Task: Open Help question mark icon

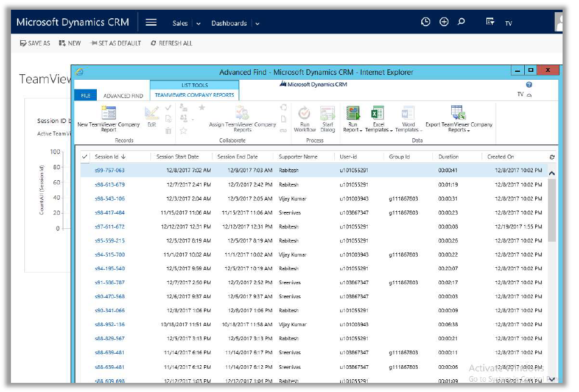Action: (528, 85)
